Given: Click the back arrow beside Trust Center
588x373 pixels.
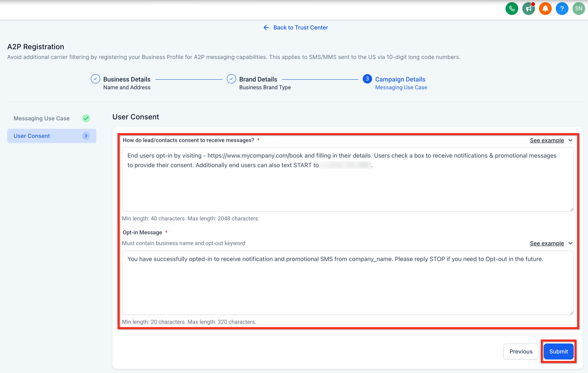Looking at the screenshot, I should pos(266,28).
